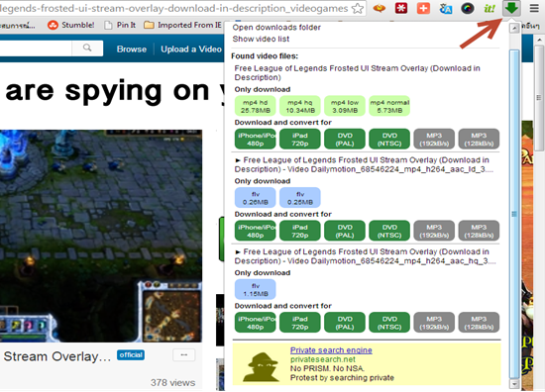Click the League of Legends video player
The image size is (545, 392).
tap(101, 236)
